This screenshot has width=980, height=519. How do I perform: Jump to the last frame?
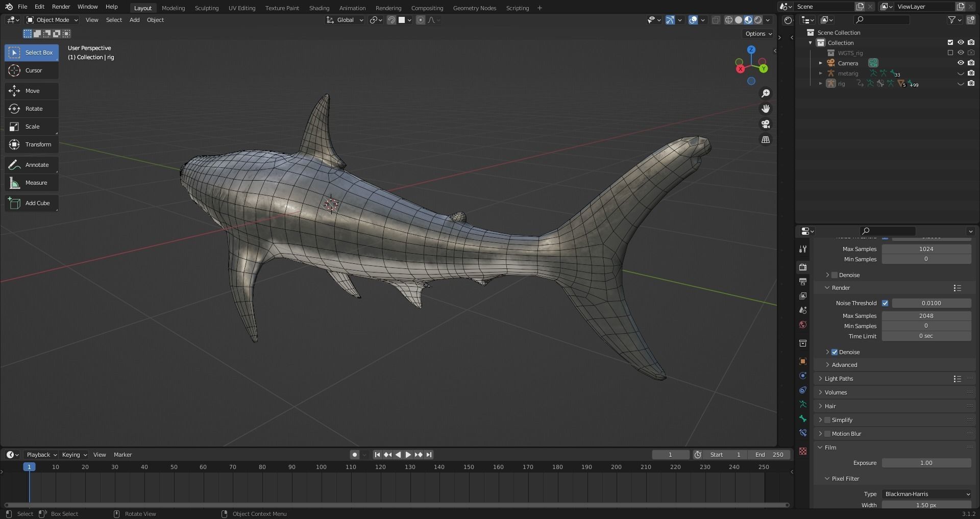[x=429, y=455]
